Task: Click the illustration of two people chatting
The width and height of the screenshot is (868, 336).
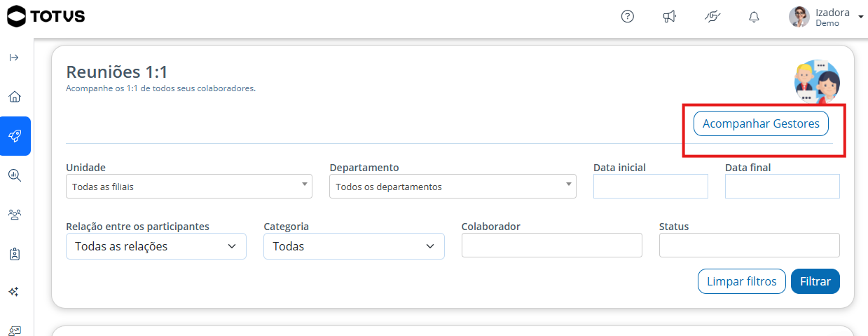Action: (817, 82)
